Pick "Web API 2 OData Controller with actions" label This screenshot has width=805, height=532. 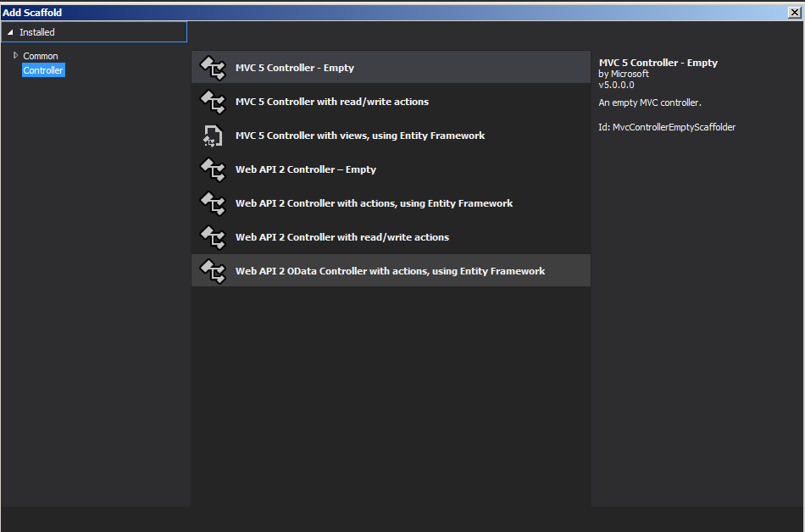390,271
